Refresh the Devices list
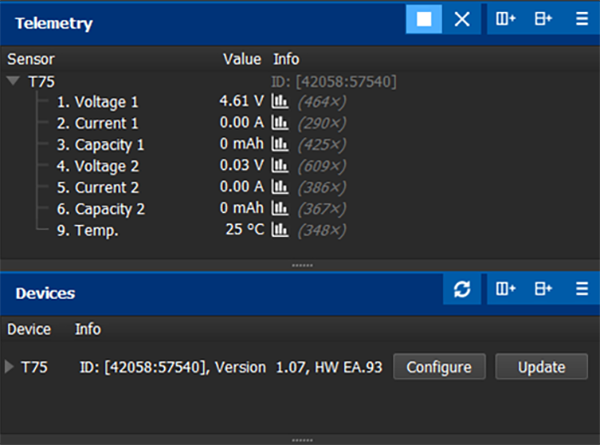 point(461,289)
